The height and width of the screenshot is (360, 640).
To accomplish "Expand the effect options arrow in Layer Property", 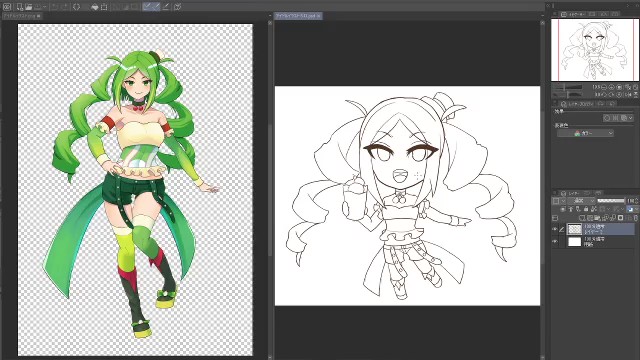I will pos(631,118).
